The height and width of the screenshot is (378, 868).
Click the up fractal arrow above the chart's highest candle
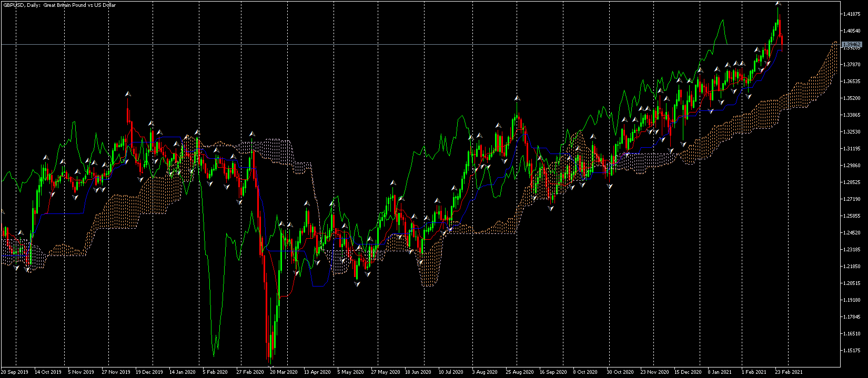click(x=778, y=4)
